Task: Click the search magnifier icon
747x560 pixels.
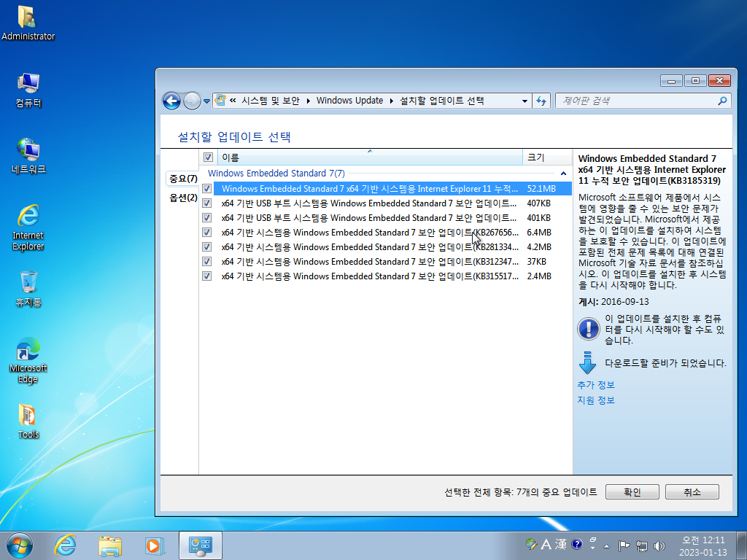Action: click(722, 101)
